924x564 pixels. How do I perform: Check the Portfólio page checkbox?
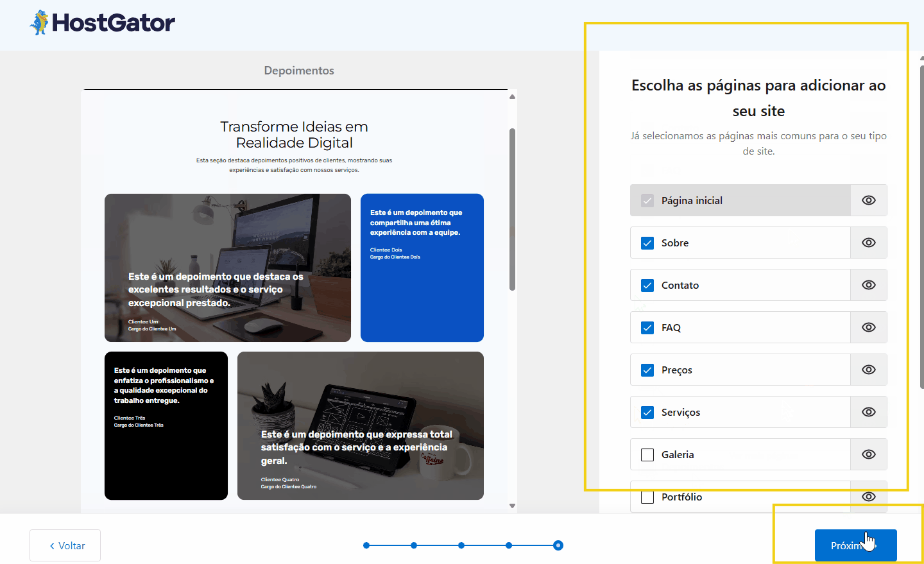tap(647, 497)
